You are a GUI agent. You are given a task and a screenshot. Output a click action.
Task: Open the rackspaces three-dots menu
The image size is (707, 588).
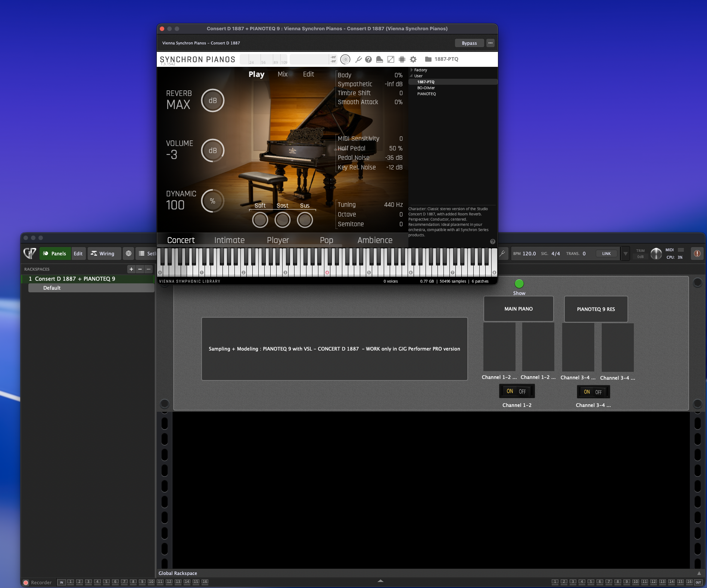point(149,269)
